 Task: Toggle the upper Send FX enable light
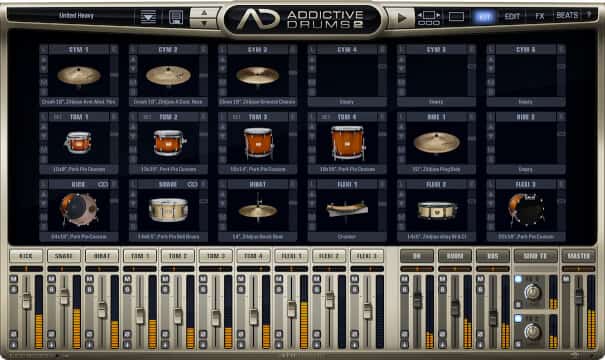click(x=518, y=279)
